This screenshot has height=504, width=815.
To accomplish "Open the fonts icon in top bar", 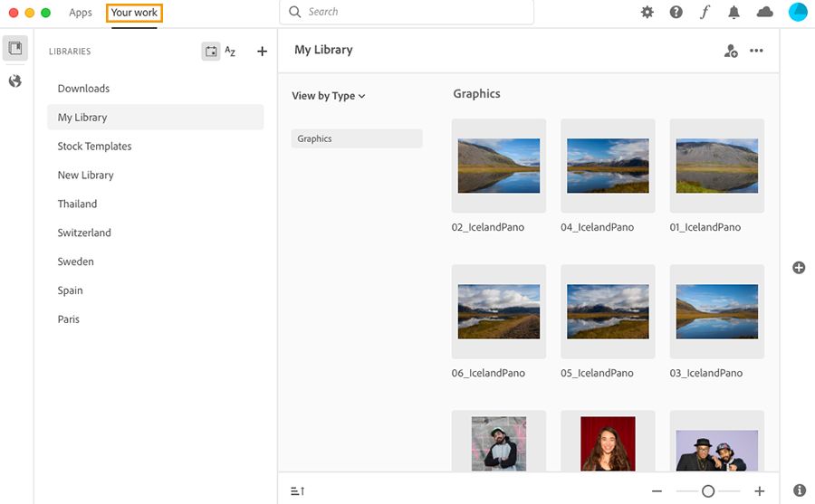I will [705, 13].
